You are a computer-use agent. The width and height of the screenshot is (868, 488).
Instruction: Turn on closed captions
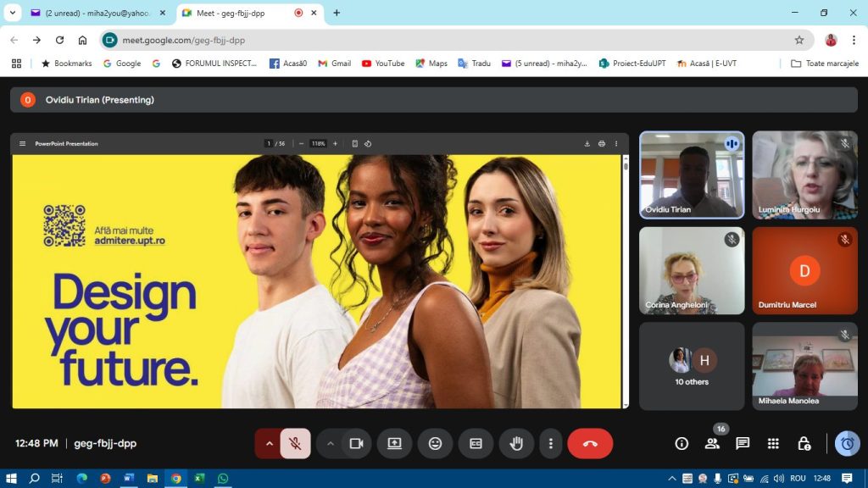(476, 443)
